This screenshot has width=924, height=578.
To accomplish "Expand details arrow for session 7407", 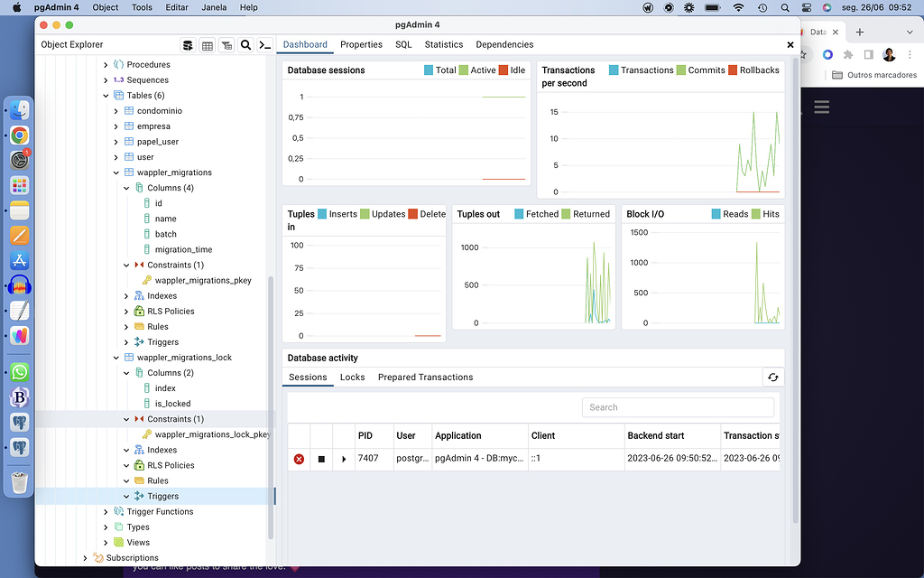I will coord(344,459).
